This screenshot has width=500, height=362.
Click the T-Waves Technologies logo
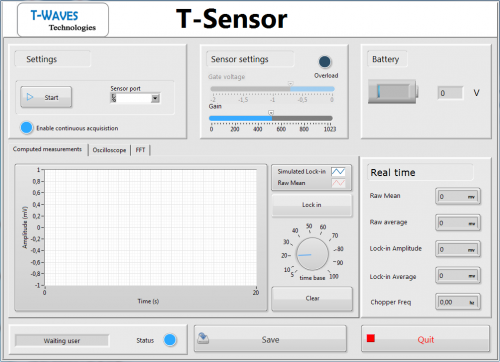tap(63, 20)
